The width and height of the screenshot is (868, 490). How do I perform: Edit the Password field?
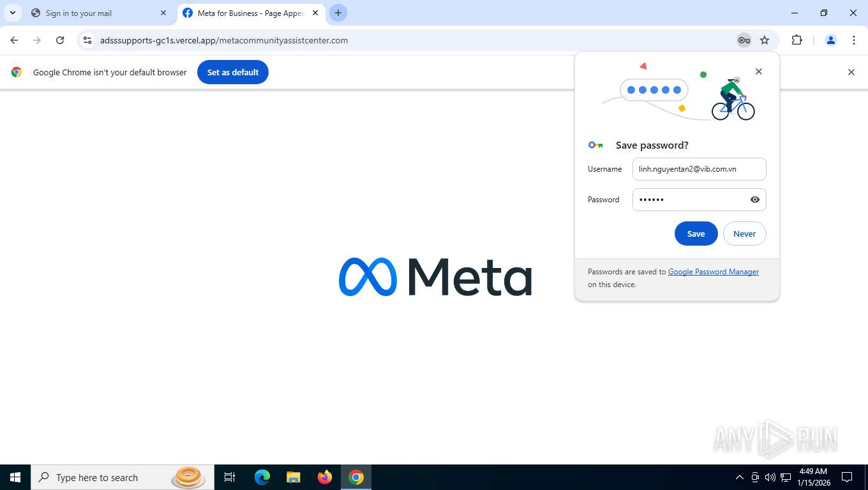(x=699, y=200)
